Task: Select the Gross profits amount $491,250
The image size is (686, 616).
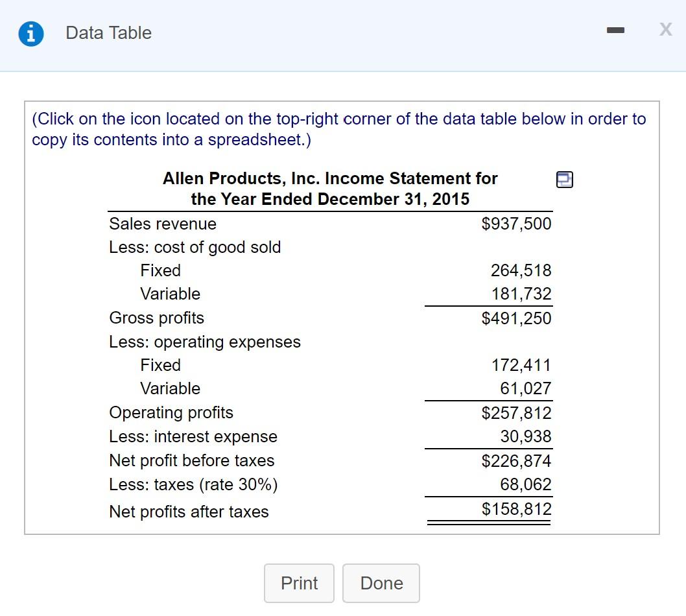Action: point(516,318)
